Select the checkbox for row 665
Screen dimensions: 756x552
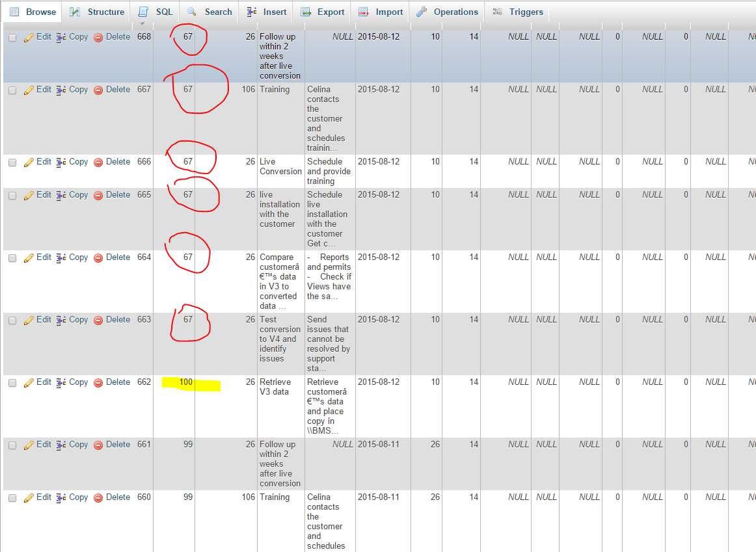(12, 196)
